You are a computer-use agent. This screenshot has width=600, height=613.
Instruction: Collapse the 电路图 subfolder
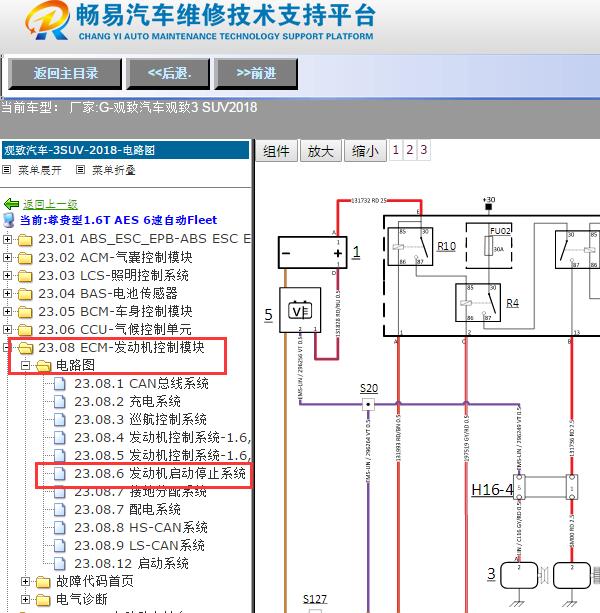(25, 366)
